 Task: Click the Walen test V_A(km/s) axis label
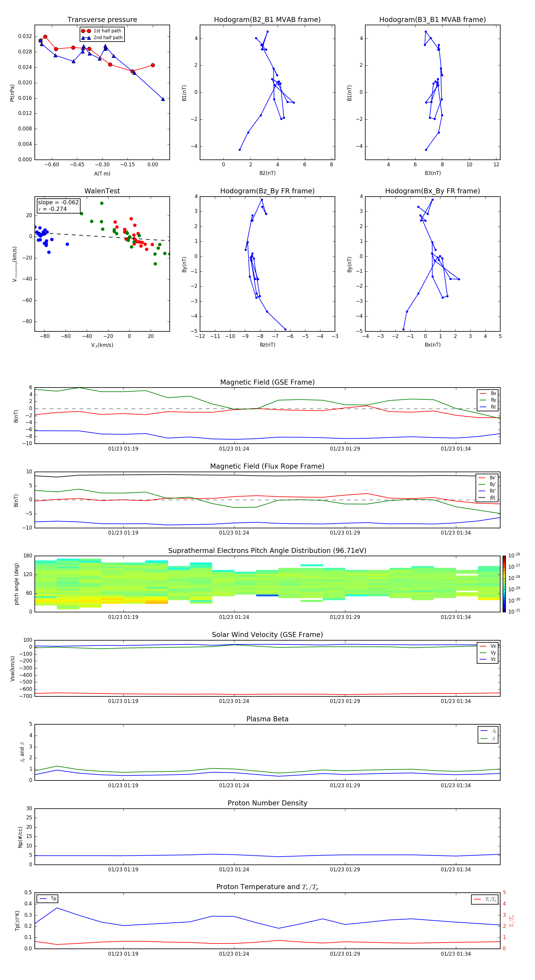pyautogui.click(x=102, y=345)
